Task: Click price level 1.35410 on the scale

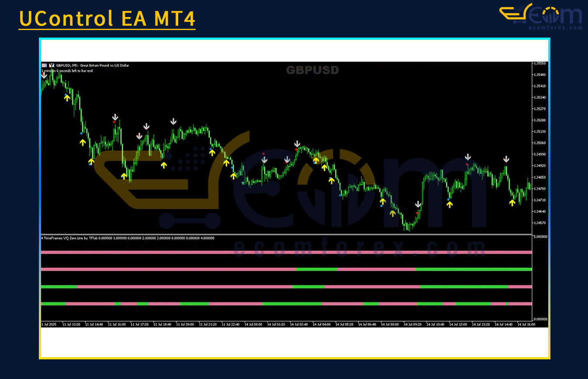Action: click(x=541, y=86)
